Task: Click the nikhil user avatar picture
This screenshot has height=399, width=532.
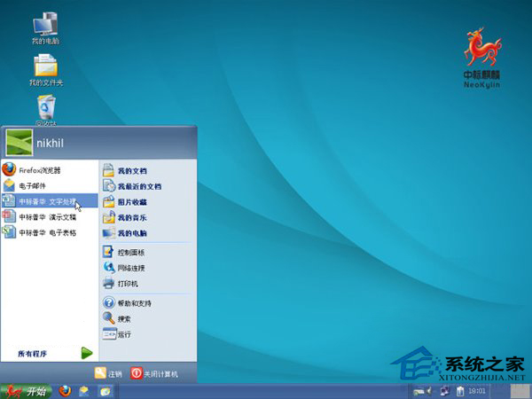Action: click(20, 143)
